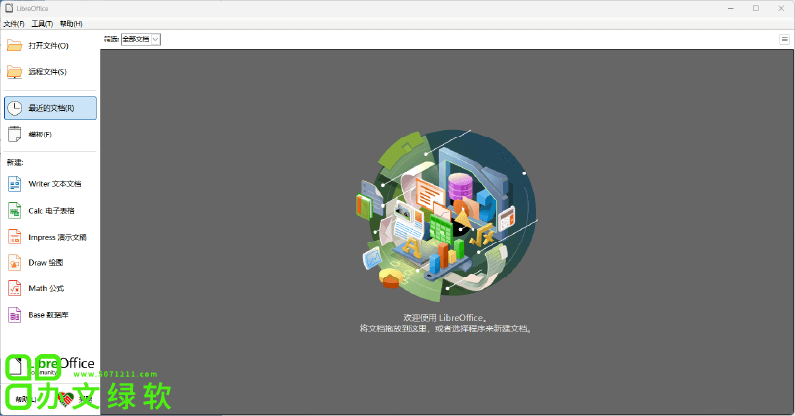This screenshot has height=416, width=795.
Task: Open the 帮助(H) menu in menu bar
Action: coord(71,24)
